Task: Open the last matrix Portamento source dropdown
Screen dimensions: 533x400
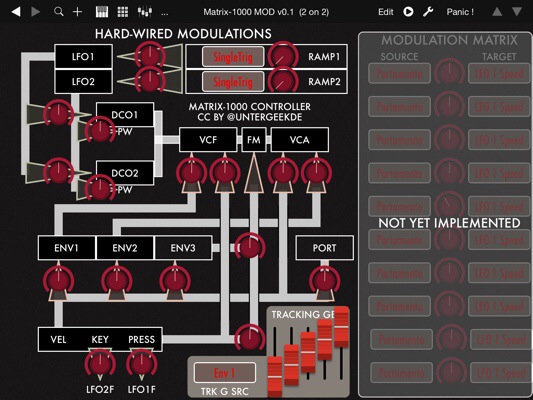Action: coord(401,373)
